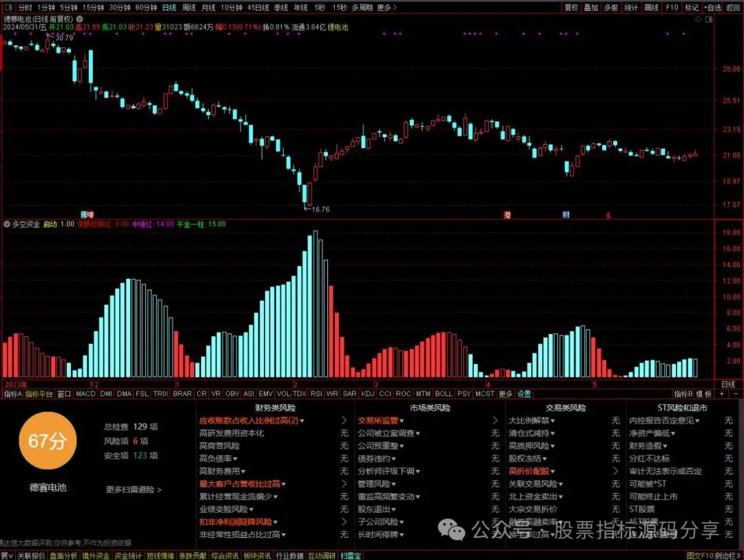Click the panel toggle icon beside the diamond

pyautogui.click(x=710, y=19)
